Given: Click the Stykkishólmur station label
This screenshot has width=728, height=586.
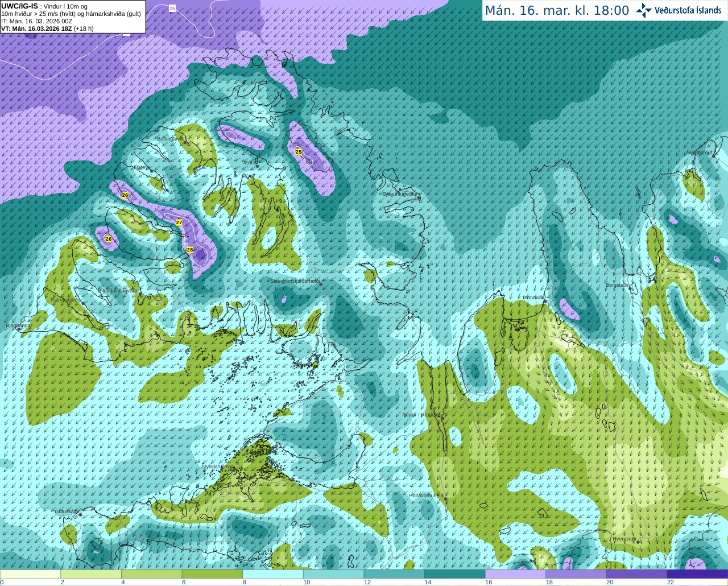Looking at the screenshot, I should pyautogui.click(x=217, y=467).
